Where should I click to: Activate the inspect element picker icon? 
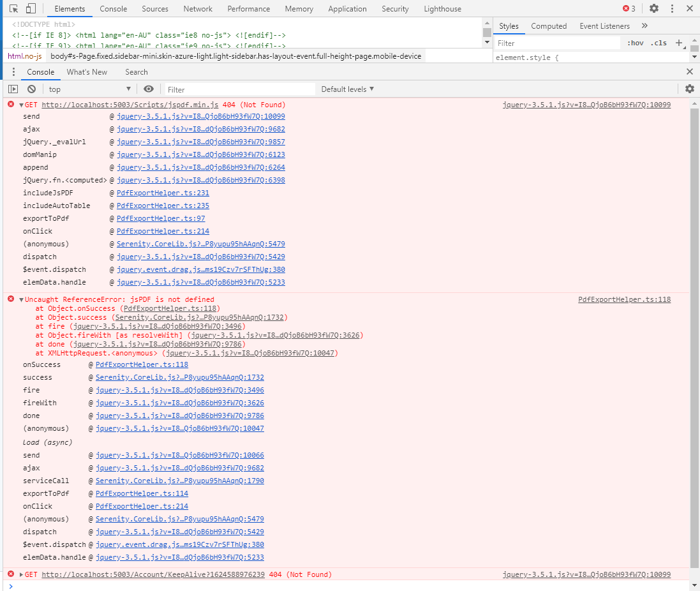point(14,8)
